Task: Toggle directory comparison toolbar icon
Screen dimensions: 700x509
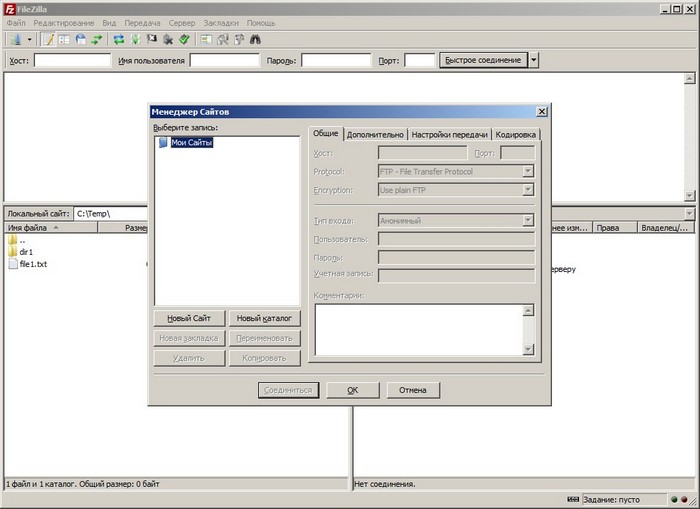Action: tap(222, 40)
